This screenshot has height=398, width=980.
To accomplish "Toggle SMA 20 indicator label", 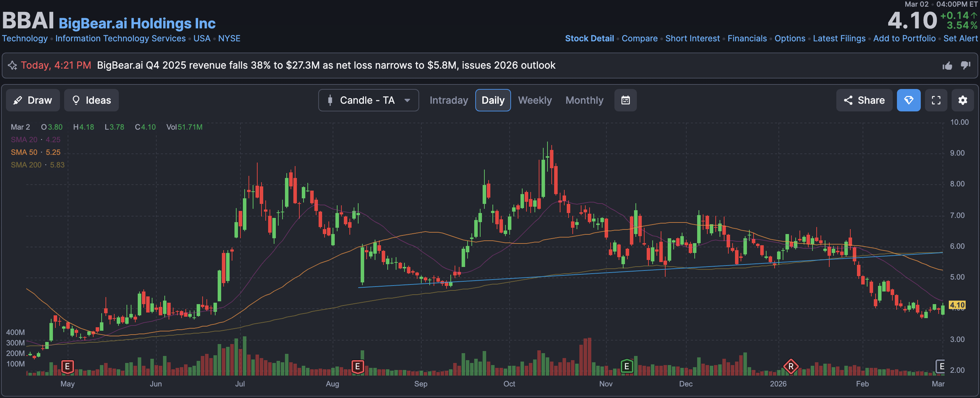I will [x=24, y=139].
